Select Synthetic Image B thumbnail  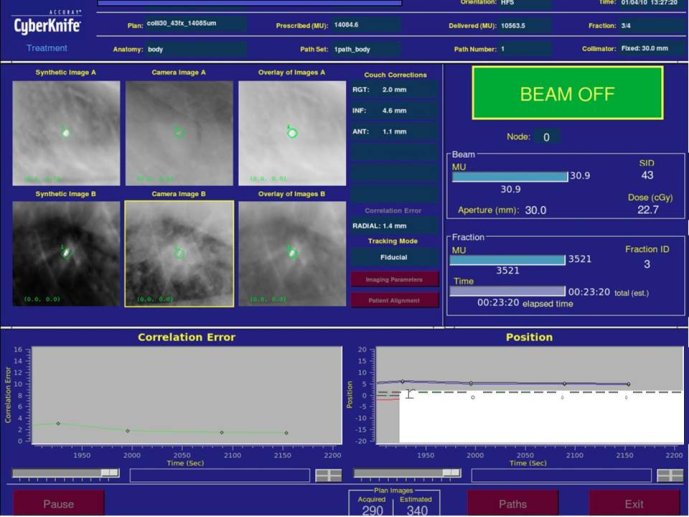click(x=66, y=254)
